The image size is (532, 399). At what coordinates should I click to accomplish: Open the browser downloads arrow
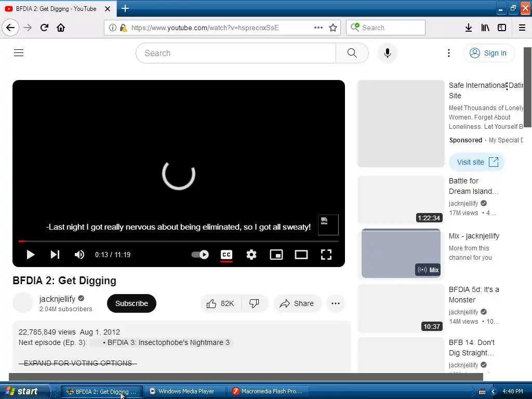(469, 28)
